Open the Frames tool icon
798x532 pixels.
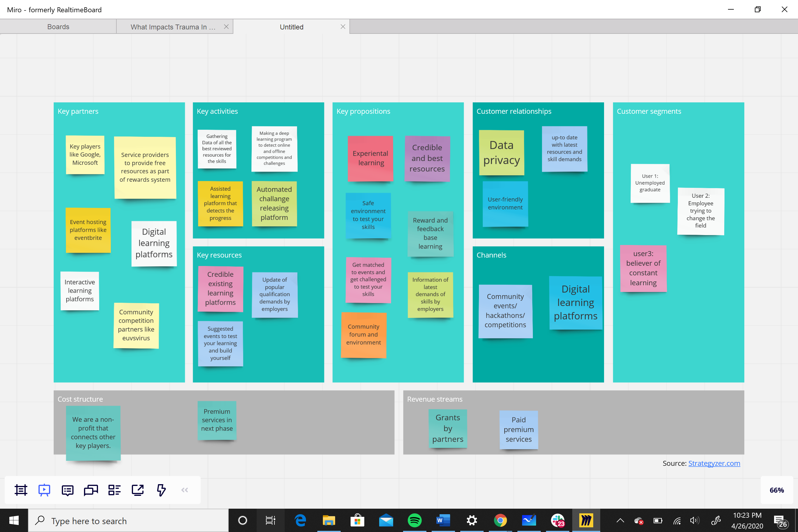21,490
